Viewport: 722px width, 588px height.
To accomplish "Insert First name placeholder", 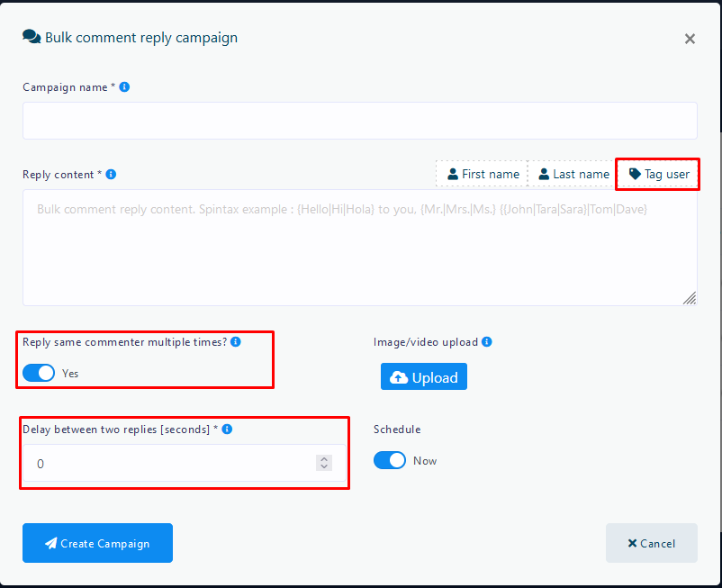I will 483,174.
